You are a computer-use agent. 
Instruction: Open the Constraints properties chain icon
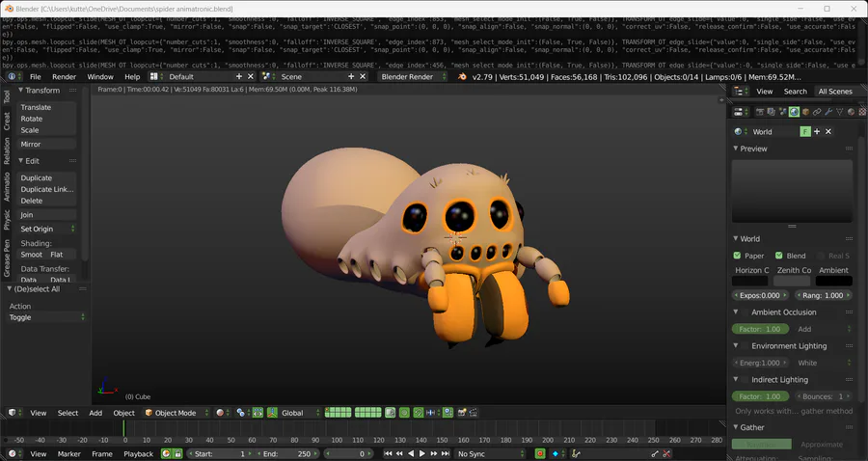click(x=817, y=112)
